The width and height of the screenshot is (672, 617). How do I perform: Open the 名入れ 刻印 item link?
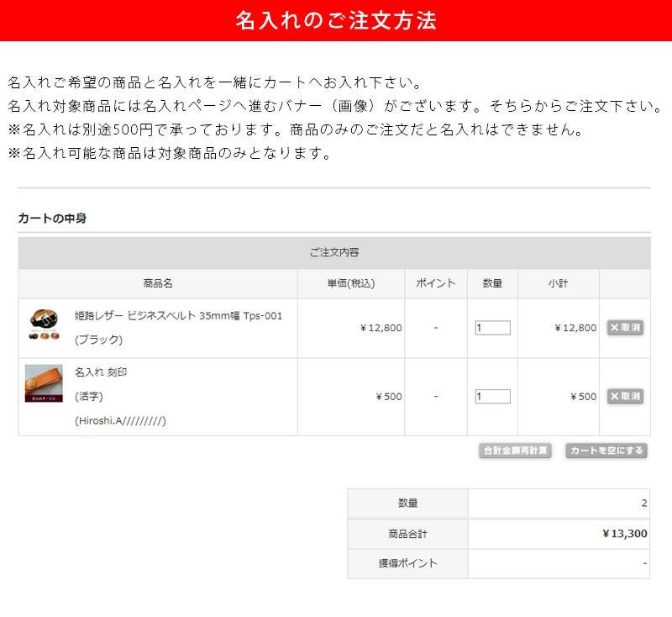click(101, 372)
